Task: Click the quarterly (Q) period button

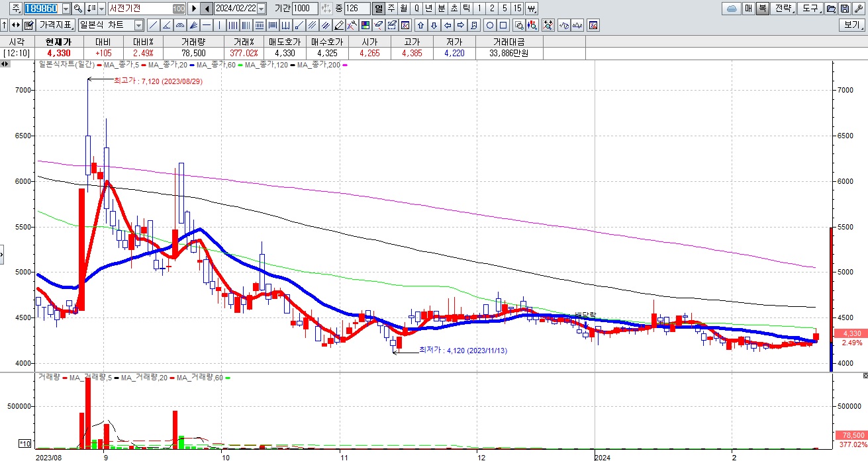Action: pos(416,9)
